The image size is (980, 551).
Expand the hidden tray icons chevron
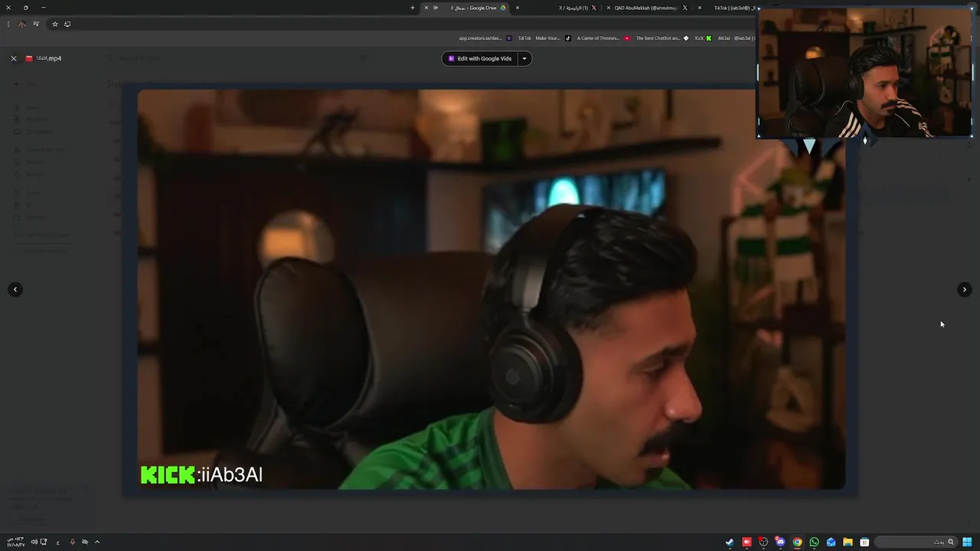[x=97, y=542]
